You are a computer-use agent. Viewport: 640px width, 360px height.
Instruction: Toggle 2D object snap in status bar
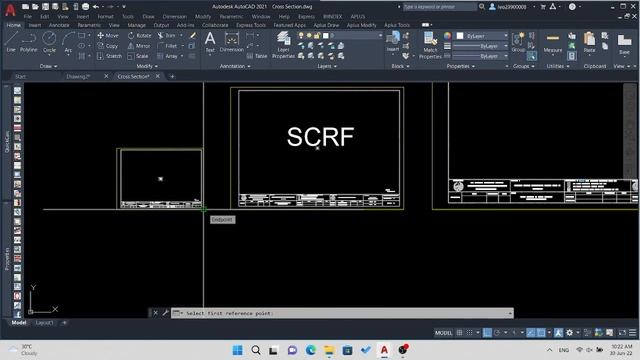point(541,333)
